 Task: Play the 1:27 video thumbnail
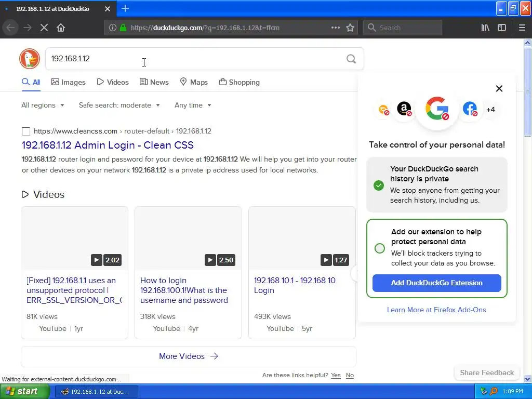(302, 238)
